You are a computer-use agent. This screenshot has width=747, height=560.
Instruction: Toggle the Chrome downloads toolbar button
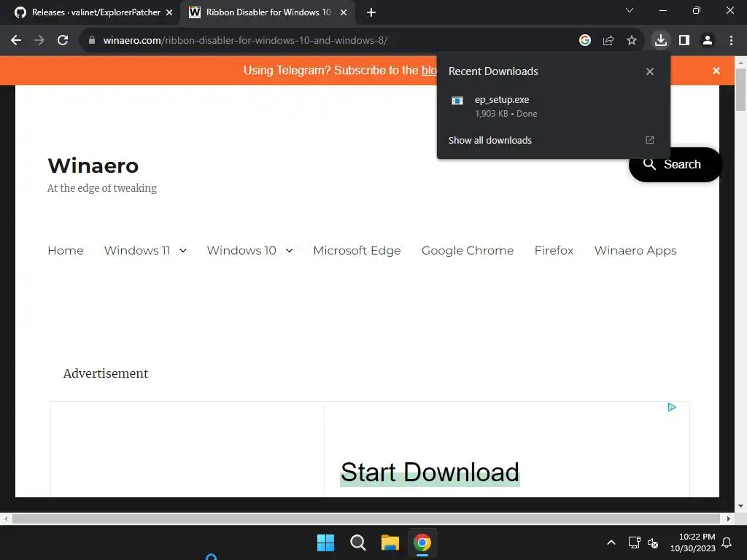click(x=661, y=41)
